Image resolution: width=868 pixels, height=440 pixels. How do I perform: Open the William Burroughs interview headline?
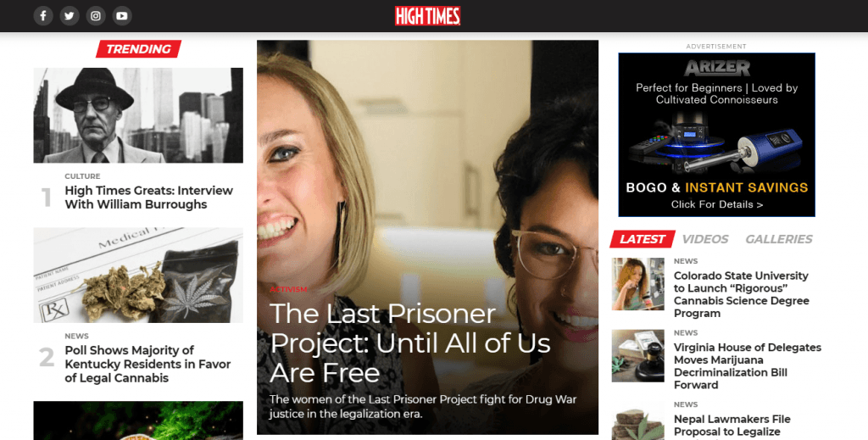point(149,197)
